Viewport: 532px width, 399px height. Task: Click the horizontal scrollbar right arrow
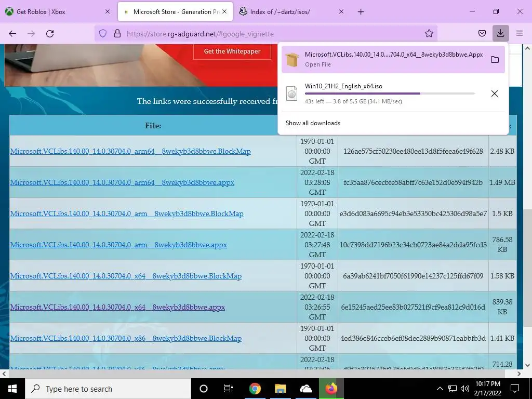pyautogui.click(x=519, y=374)
